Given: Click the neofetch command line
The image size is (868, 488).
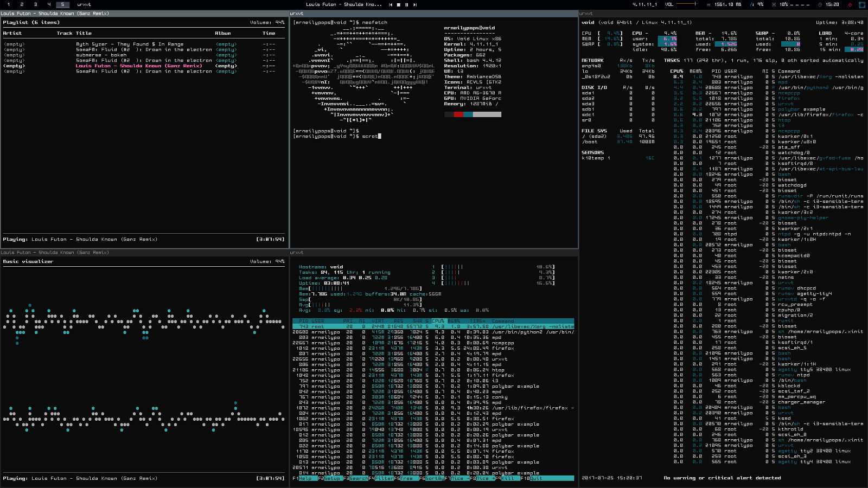Looking at the screenshot, I should (x=340, y=23).
